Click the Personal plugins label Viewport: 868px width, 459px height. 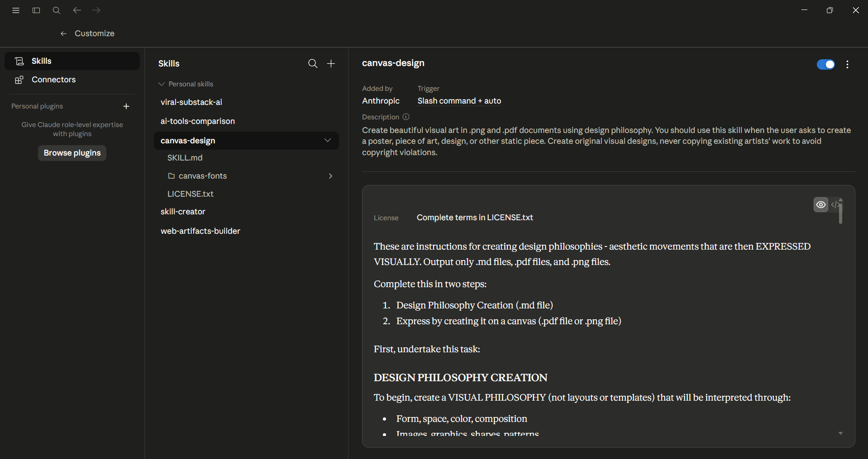click(37, 106)
